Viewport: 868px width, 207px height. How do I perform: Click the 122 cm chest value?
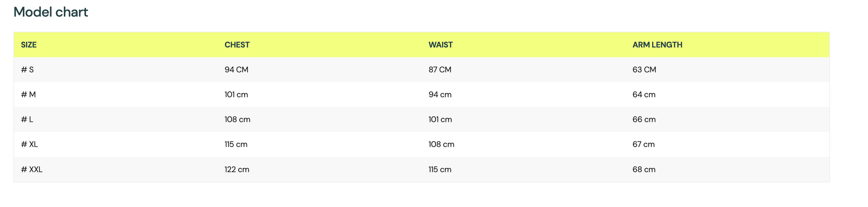coord(237,170)
